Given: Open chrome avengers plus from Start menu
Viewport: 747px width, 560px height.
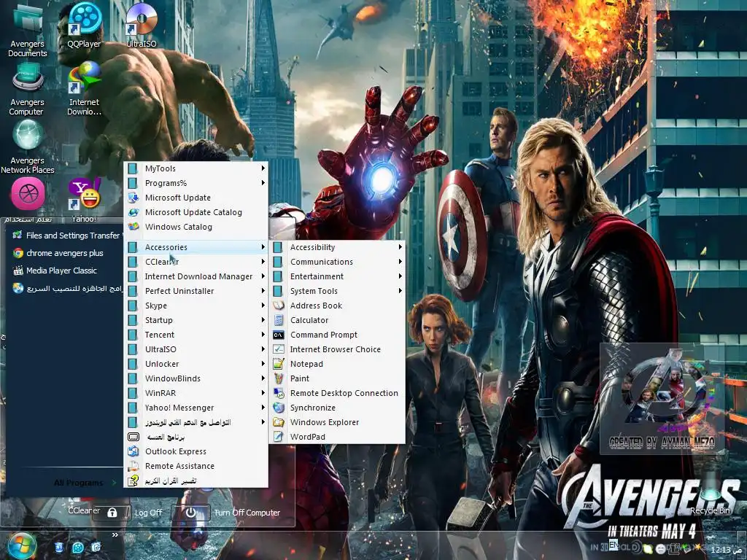Looking at the screenshot, I should (65, 253).
